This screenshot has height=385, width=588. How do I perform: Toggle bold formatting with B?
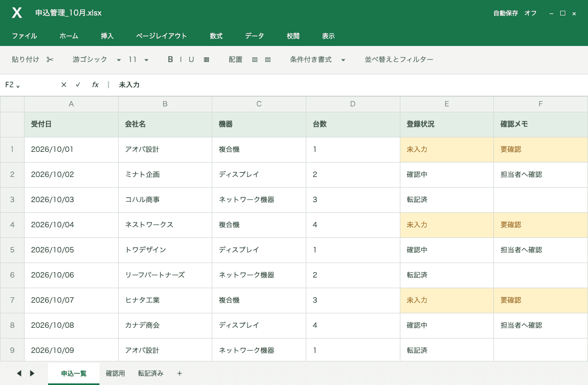[x=170, y=59]
